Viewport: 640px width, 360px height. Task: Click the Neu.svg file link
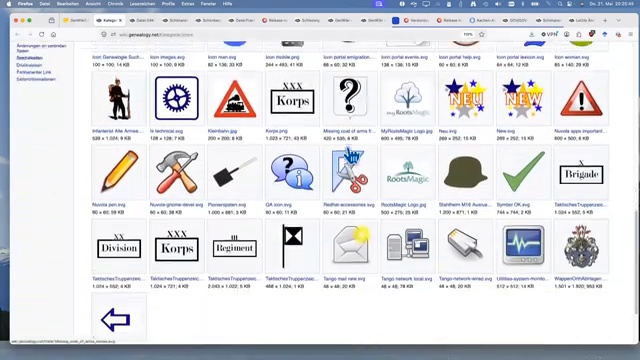point(447,131)
